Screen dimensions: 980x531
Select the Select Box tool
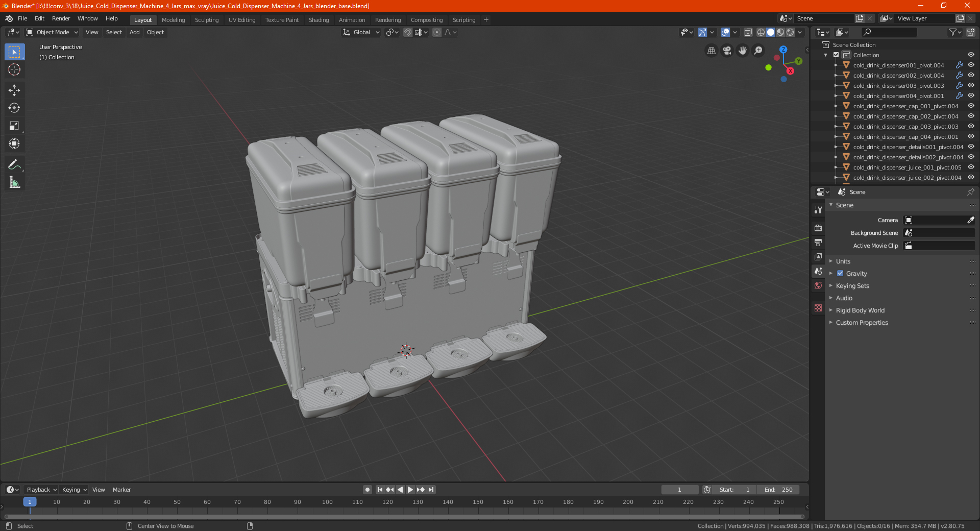point(14,52)
